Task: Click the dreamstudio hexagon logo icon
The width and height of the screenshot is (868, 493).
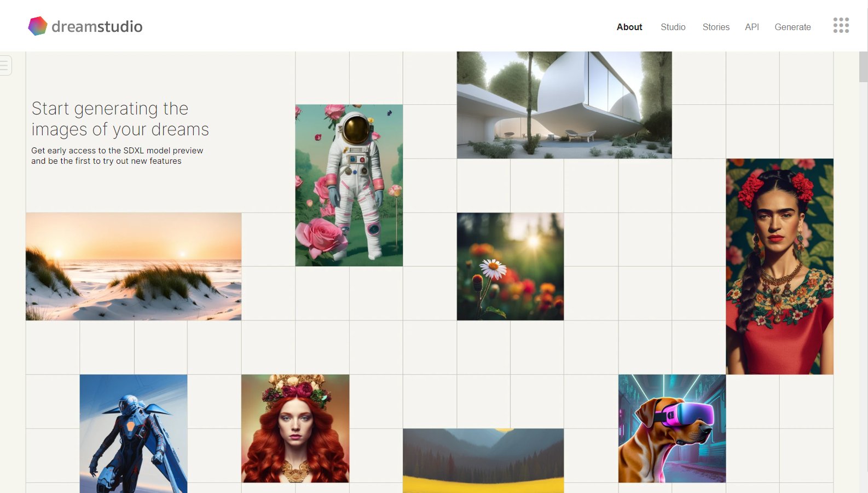Action: pos(38,26)
